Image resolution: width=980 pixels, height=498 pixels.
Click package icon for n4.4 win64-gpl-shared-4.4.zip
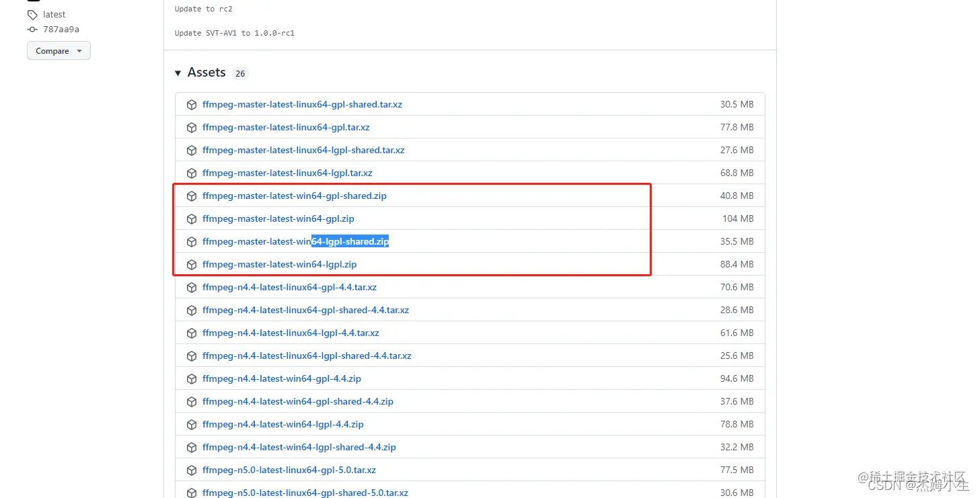[x=192, y=402]
